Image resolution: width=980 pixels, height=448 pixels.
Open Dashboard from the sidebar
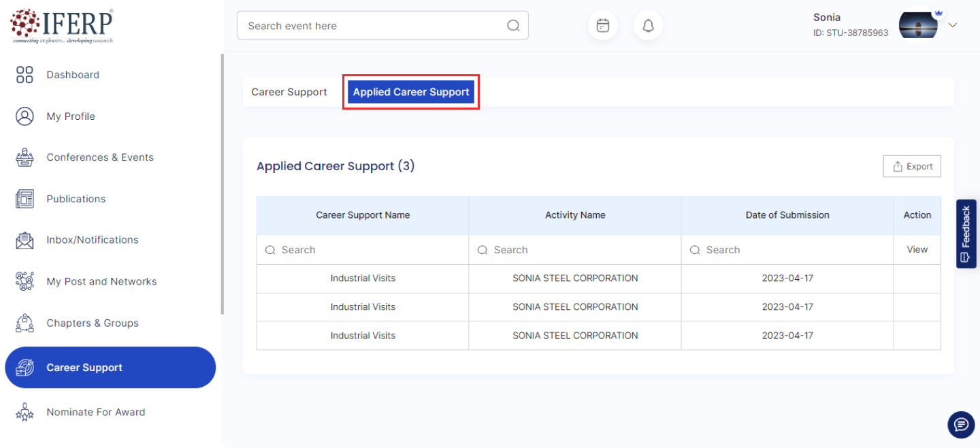click(73, 75)
